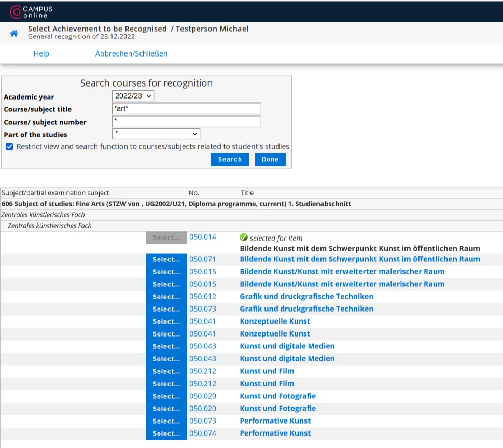Screen dimensions: 503x448
Task: Click Select for Grafik und druckgrafische Techniken 050.073
Action: 166,309
